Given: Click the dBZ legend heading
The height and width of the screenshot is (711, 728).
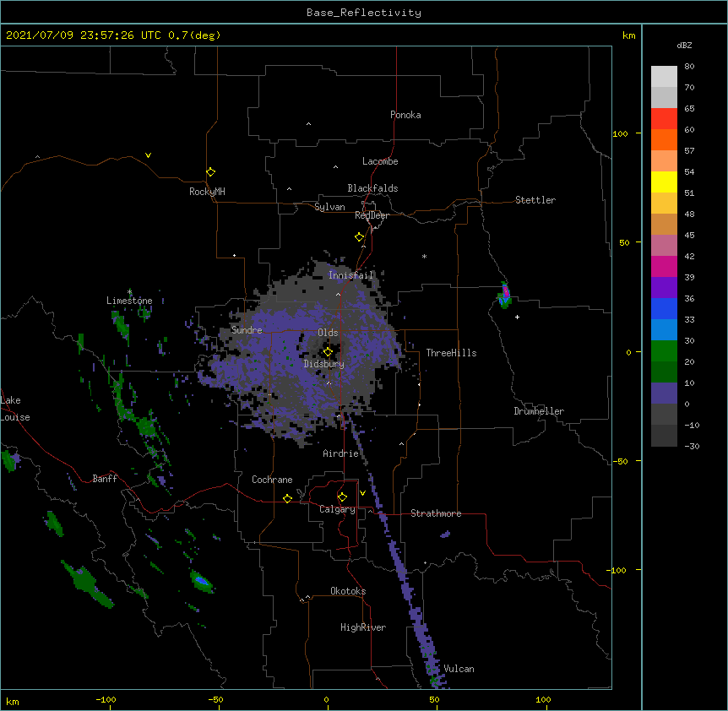Looking at the screenshot, I should 684,45.
